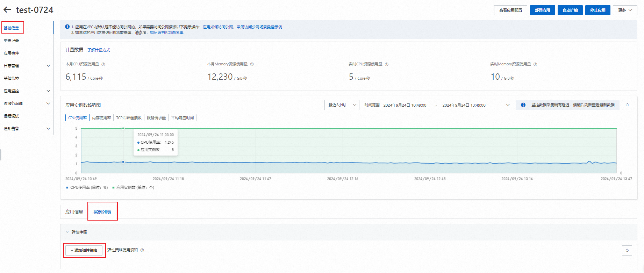
Task: Select the CPU使用率 chart tab
Action: click(77, 118)
